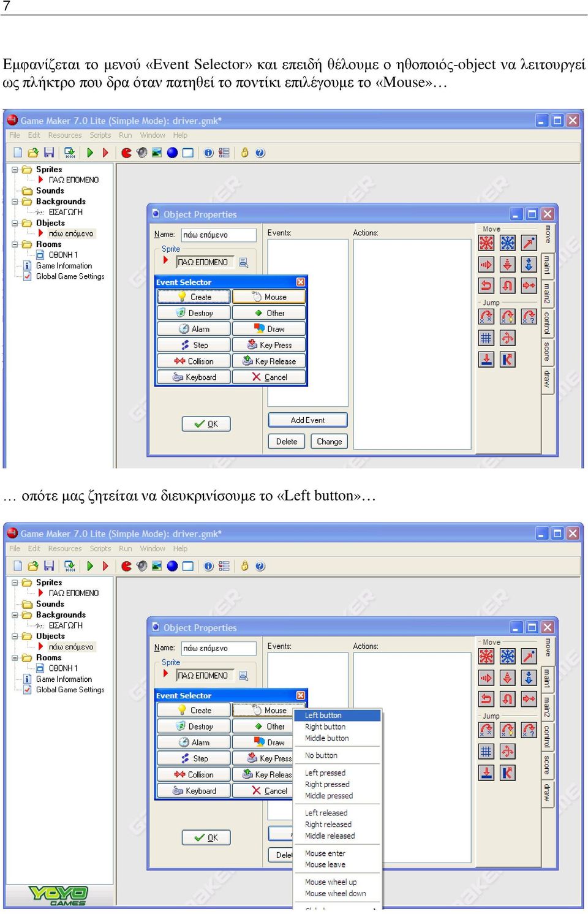Screen dimensions: 588x914
Task: Click the Reverse Horizontal action in first screenshot
Action: pos(486,285)
